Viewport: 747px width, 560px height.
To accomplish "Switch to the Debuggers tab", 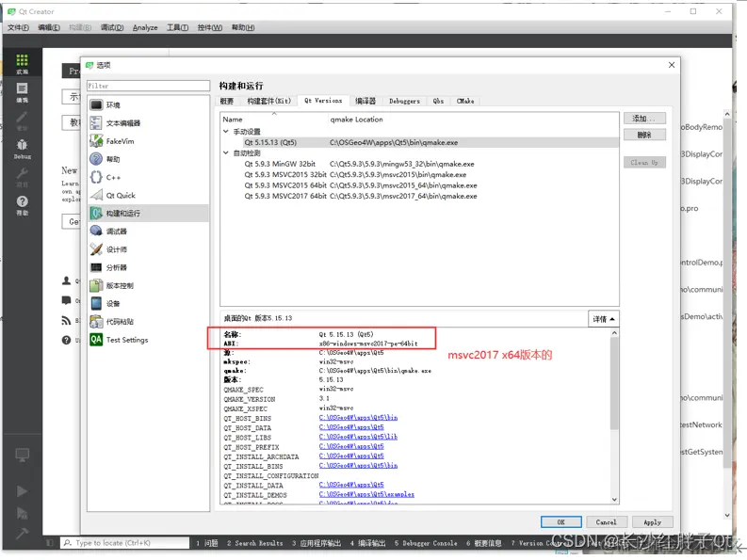I will tap(404, 101).
